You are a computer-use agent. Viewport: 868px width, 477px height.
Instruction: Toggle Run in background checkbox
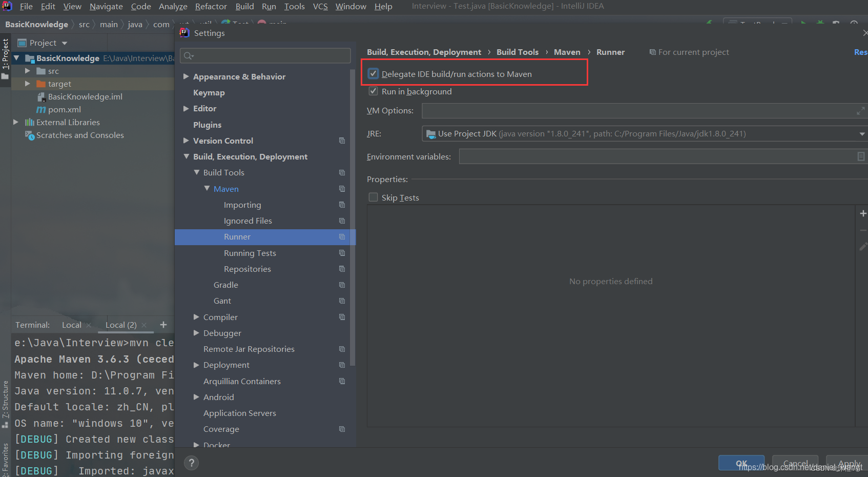click(x=374, y=91)
